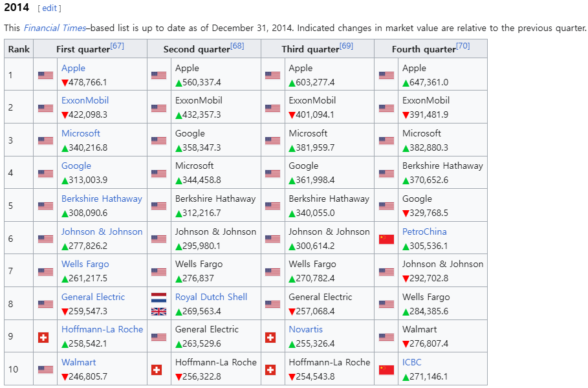The width and height of the screenshot is (588, 388).
Task: Click the US flag beside Apple, First quarter
Action: point(45,76)
